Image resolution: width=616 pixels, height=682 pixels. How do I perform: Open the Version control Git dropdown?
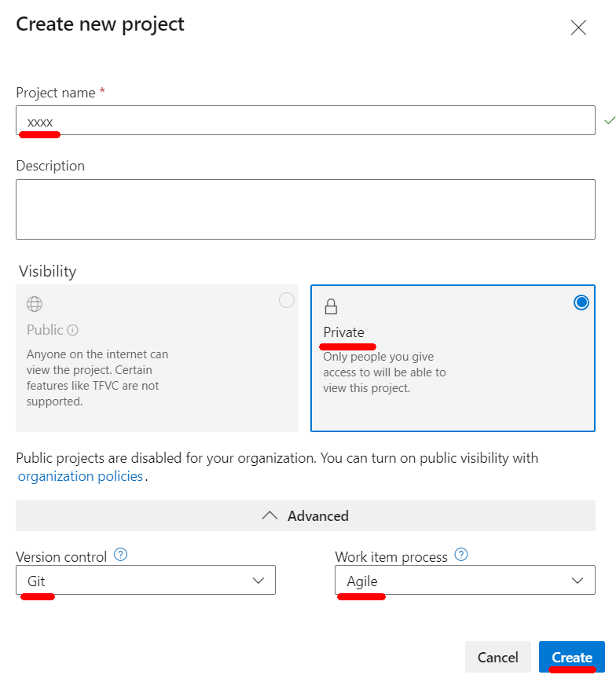145,581
